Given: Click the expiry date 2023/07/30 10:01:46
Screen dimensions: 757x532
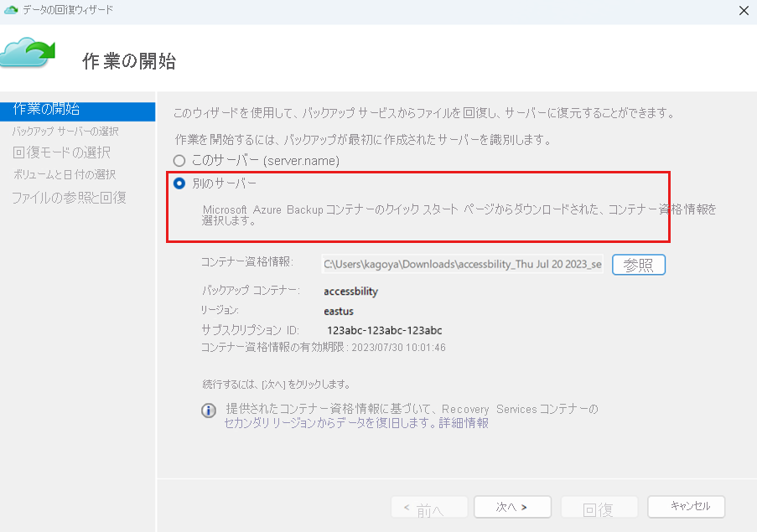Looking at the screenshot, I should [x=398, y=348].
